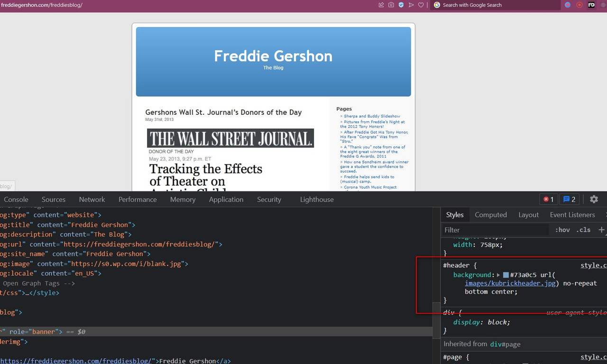Screen dimensions: 607x364
Task: Switch to the Performance tab
Action: (138, 200)
